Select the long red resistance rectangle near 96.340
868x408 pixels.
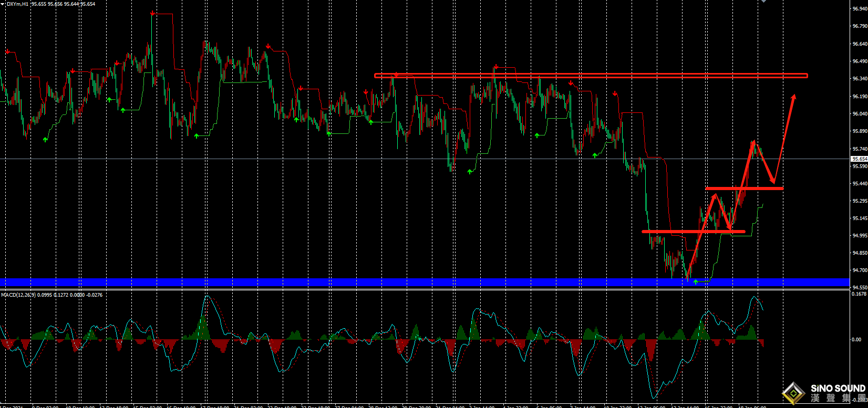pos(591,76)
